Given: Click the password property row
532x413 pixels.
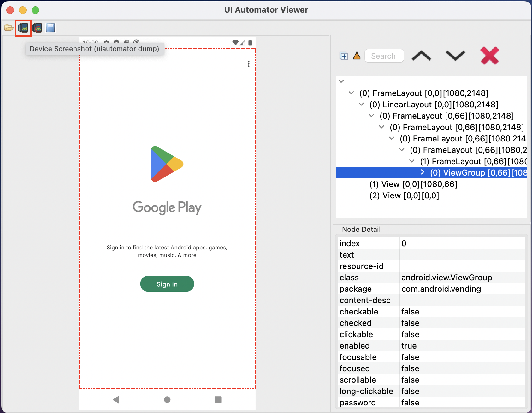Looking at the screenshot, I should coord(431,403).
